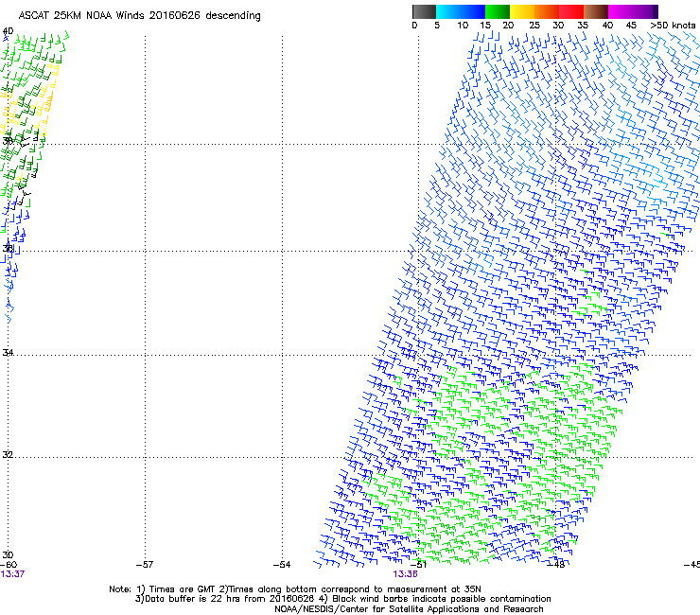700x615 pixels.
Task: Click the yellow 20-25 knots color swatch
Action: pos(522,11)
